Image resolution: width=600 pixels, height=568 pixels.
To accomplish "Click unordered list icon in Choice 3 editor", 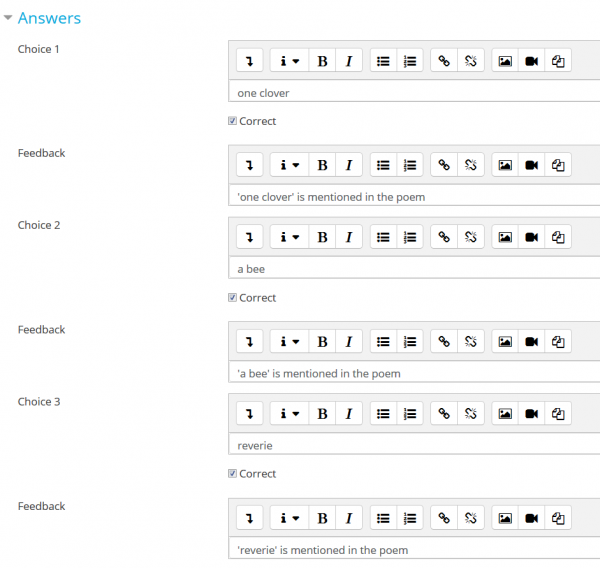I will pos(383,413).
